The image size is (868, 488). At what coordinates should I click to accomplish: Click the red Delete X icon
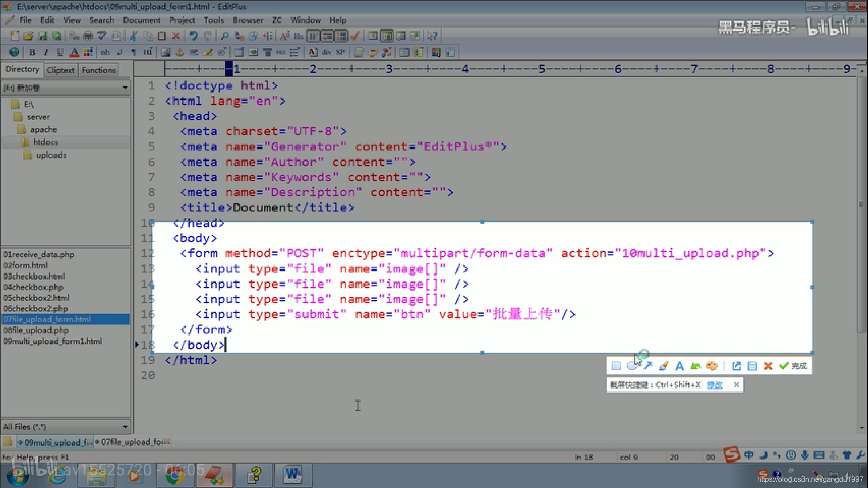[x=176, y=36]
